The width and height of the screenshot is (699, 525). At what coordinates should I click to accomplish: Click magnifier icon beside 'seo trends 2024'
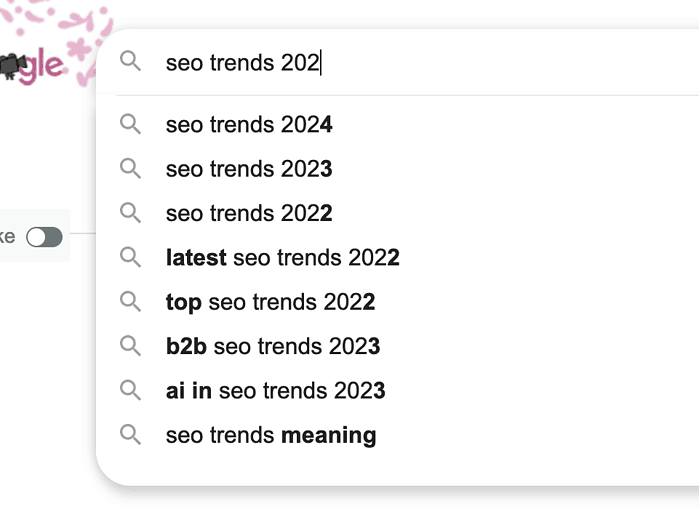[130, 124]
